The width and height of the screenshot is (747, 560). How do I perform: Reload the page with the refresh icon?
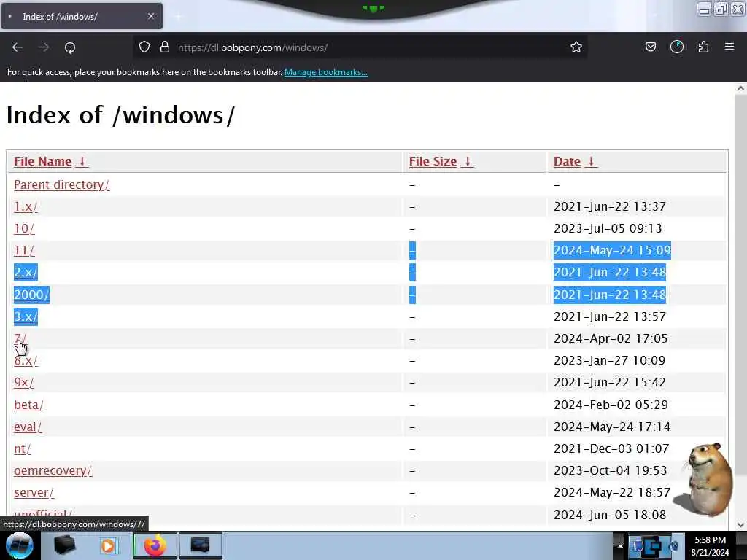click(x=70, y=47)
